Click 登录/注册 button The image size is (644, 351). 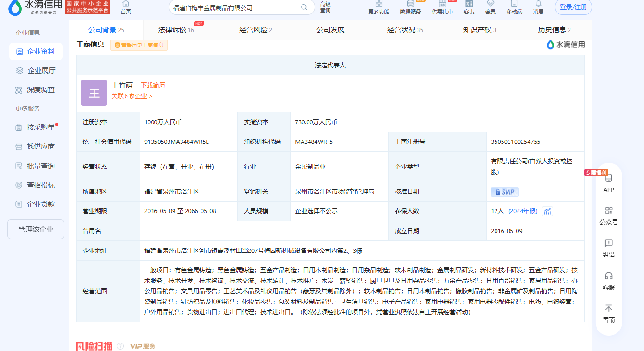click(573, 7)
